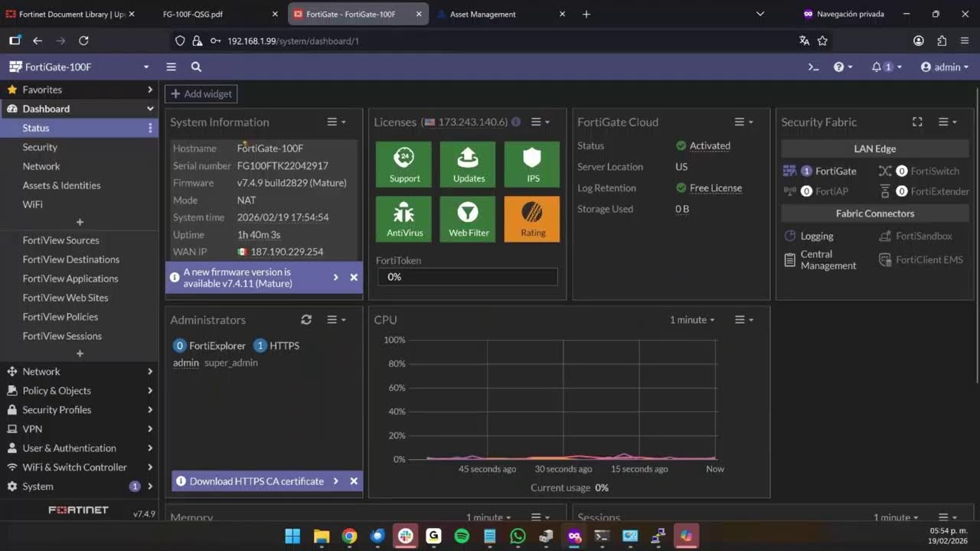The image size is (980, 551).
Task: Expand Policy & Objects menu
Action: coord(80,391)
